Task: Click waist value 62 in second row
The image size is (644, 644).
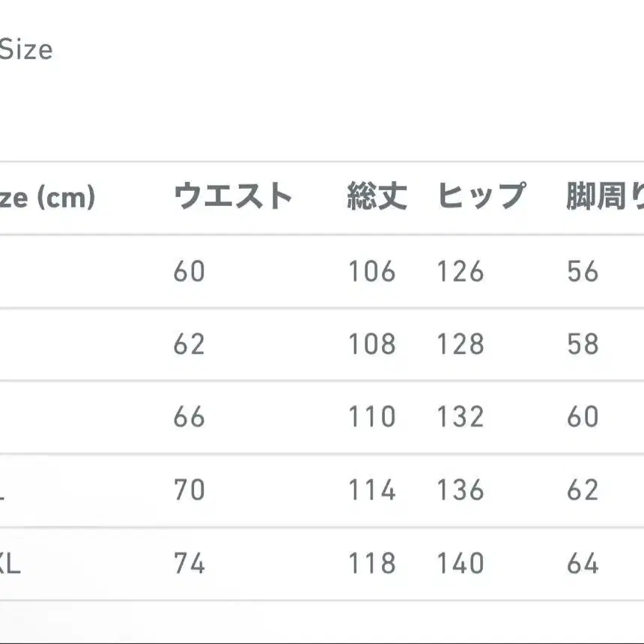Action: click(x=189, y=344)
